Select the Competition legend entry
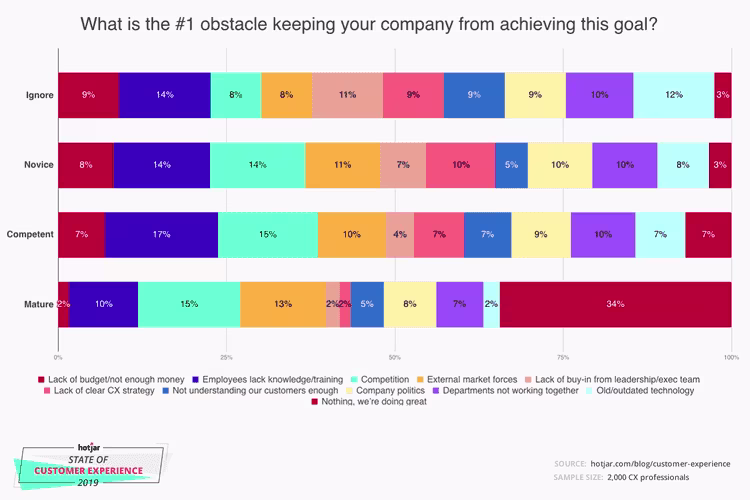The height and width of the screenshot is (500, 750). (380, 379)
